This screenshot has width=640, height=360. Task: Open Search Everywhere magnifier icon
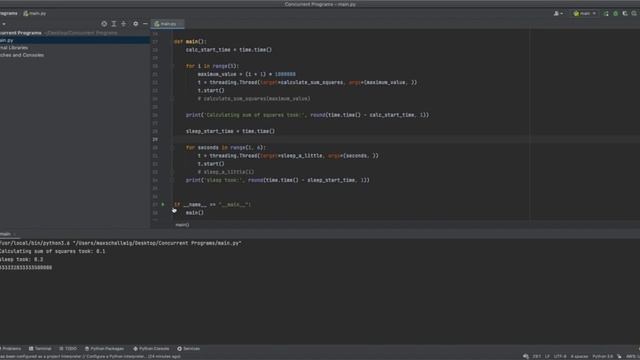634,13
